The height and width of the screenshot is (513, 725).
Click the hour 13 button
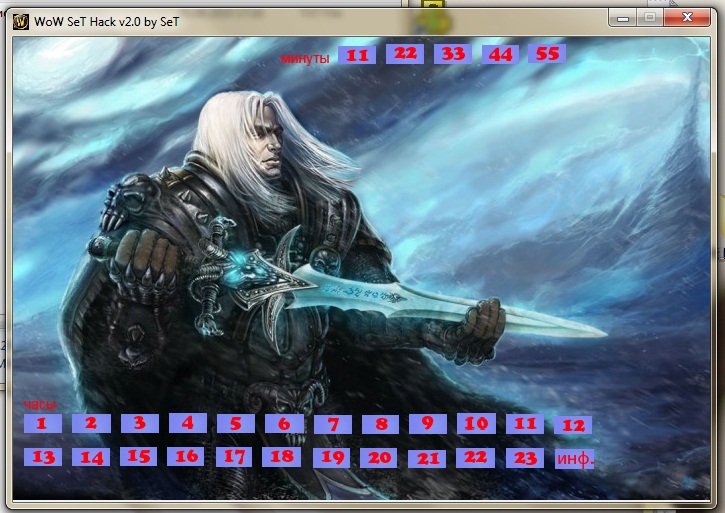point(43,457)
